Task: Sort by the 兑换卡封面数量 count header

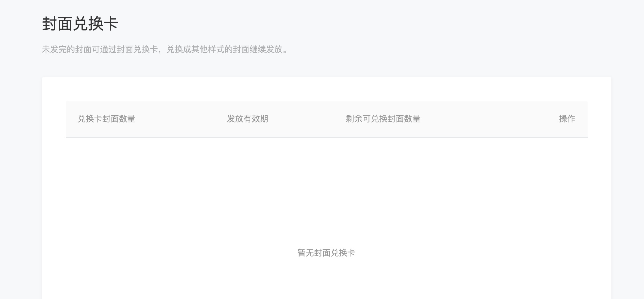Action: (x=106, y=119)
